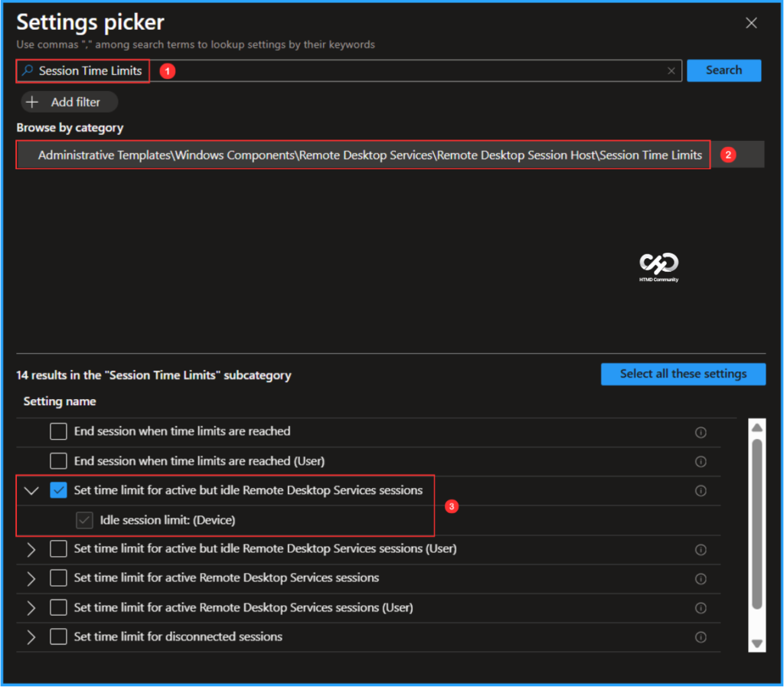Click the magnifier icon in search box
The image size is (784, 687).
click(x=28, y=70)
